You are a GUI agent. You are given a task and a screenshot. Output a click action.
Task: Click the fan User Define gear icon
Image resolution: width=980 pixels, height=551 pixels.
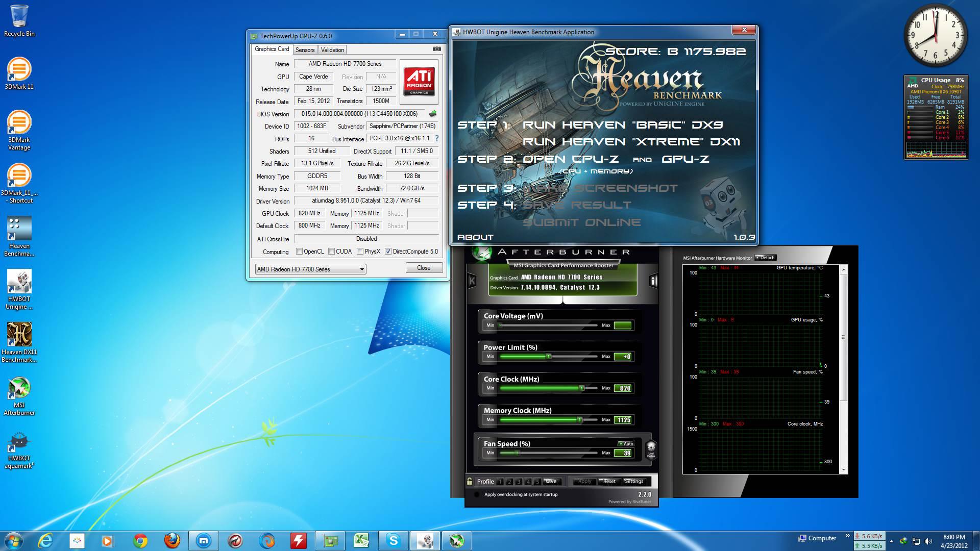651,450
